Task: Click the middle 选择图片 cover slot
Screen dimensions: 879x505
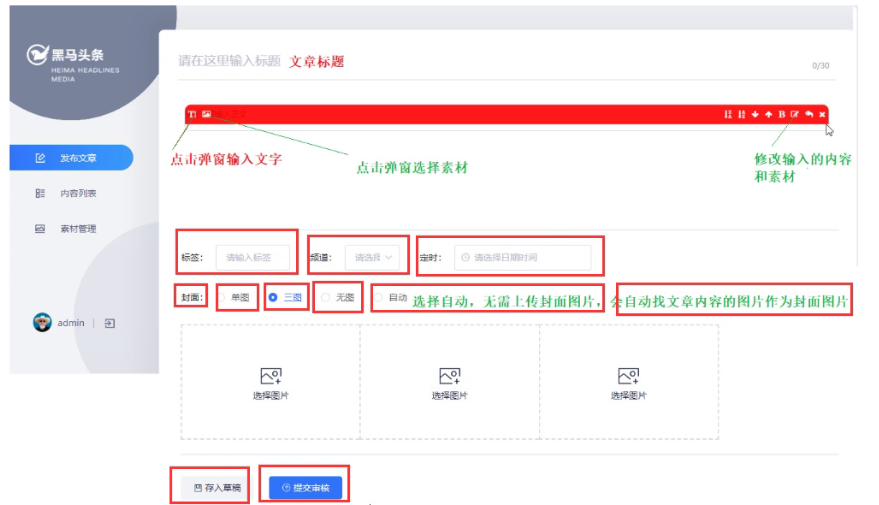Action: [450, 382]
